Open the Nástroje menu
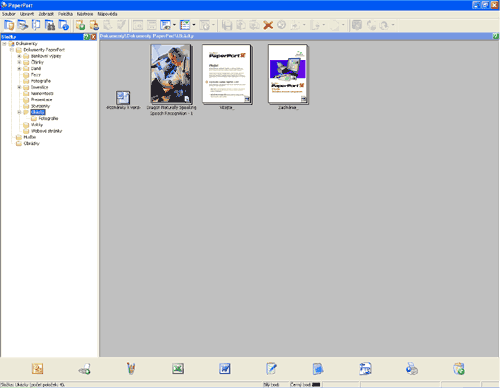This screenshot has height=388, width=500. [85, 14]
